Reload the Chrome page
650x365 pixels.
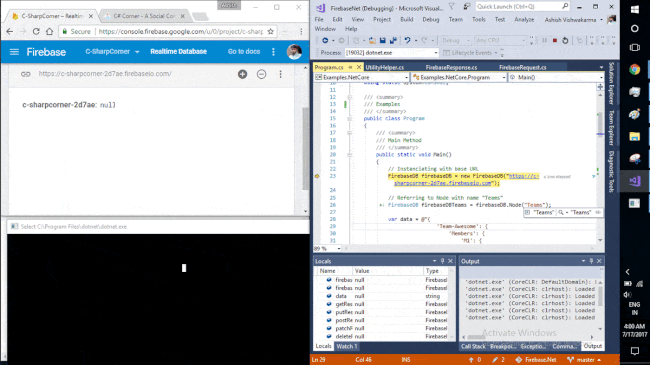coord(36,32)
